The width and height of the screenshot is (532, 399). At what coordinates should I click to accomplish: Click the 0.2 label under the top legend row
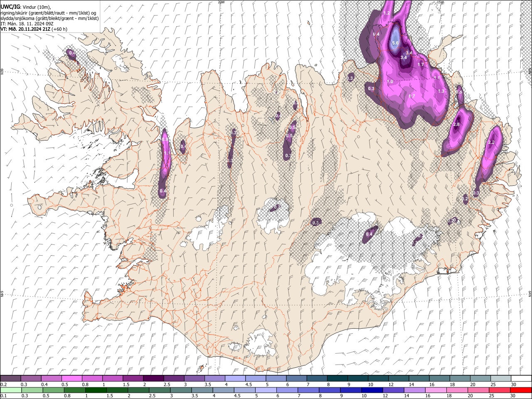4,384
